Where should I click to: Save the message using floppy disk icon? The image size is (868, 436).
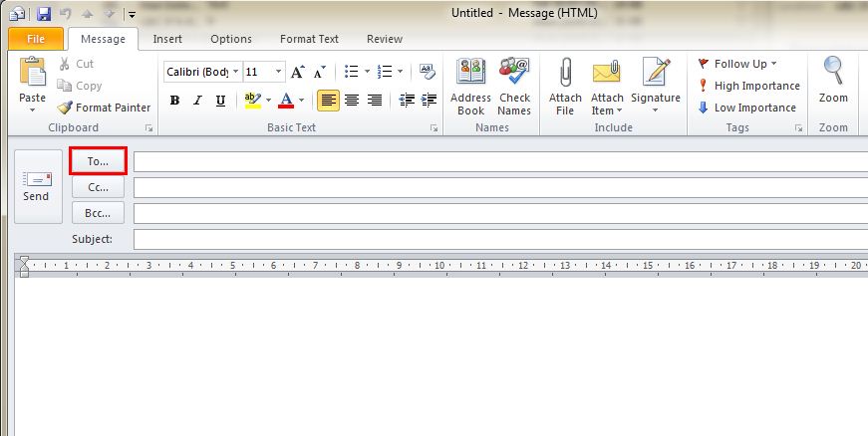pos(43,15)
